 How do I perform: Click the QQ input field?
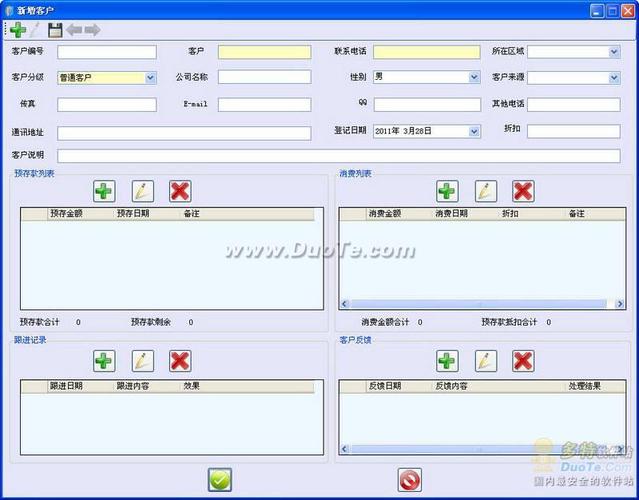pos(427,105)
